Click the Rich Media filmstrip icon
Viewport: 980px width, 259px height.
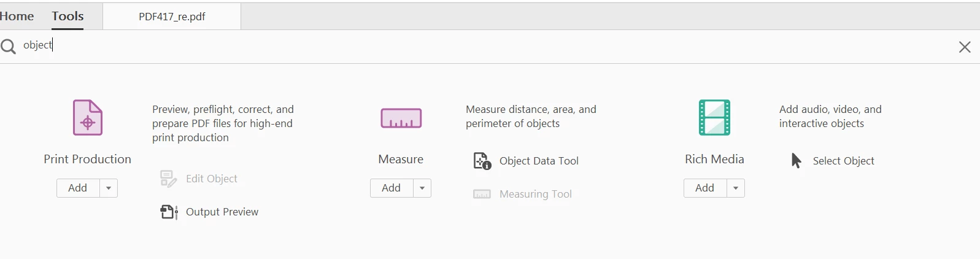point(714,117)
